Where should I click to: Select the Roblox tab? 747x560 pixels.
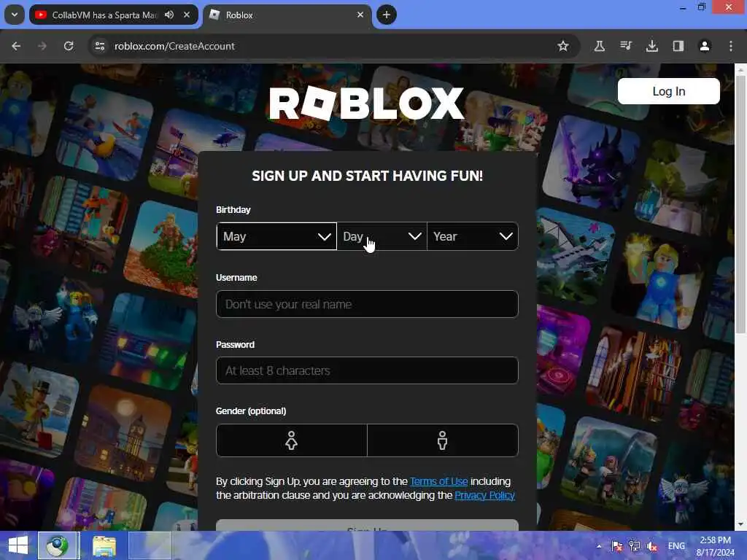coord(287,15)
